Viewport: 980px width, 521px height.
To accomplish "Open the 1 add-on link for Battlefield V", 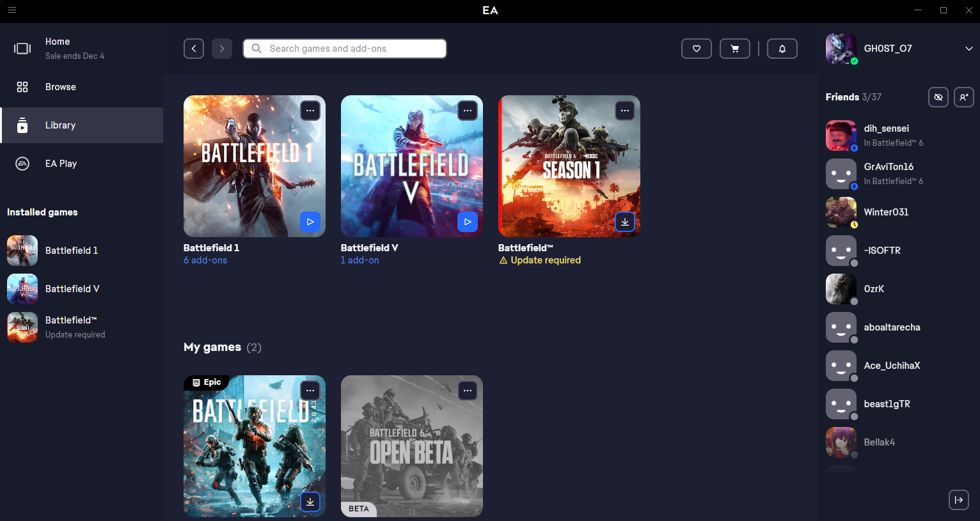I will coord(360,260).
